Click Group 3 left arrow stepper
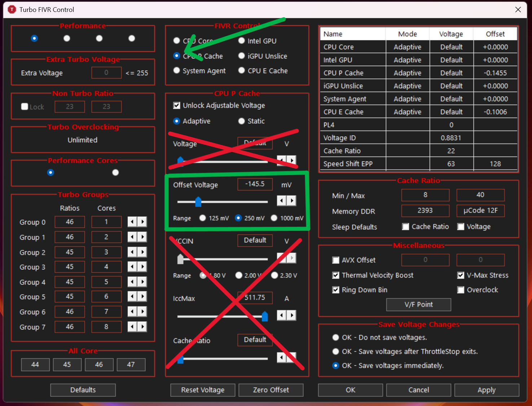This screenshot has width=532, height=406. pyautogui.click(x=132, y=267)
